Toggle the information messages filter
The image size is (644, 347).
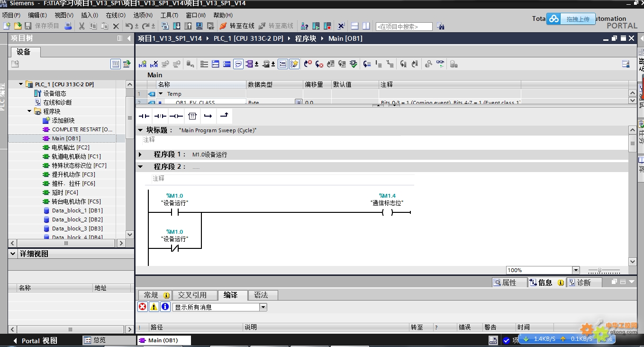pos(165,307)
